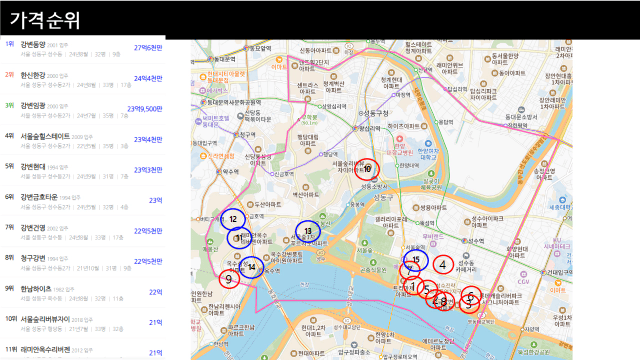Select red circle marker number 4
This screenshot has width=640, height=360.
click(443, 265)
